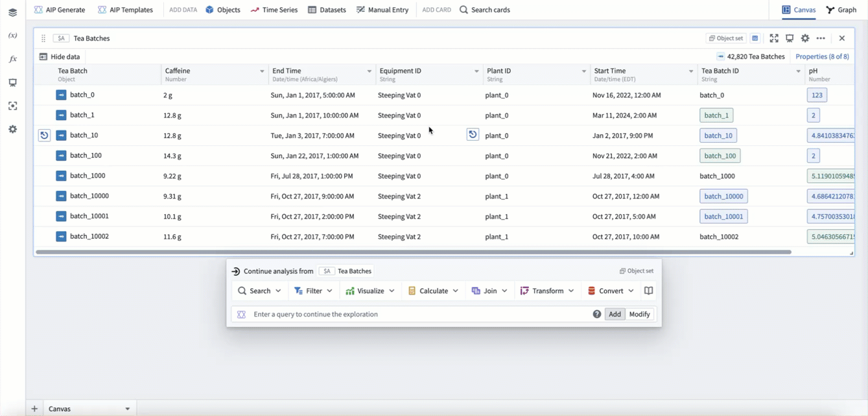This screenshot has width=868, height=416.
Task: Open Properties (8 of 8) link
Action: pyautogui.click(x=822, y=56)
